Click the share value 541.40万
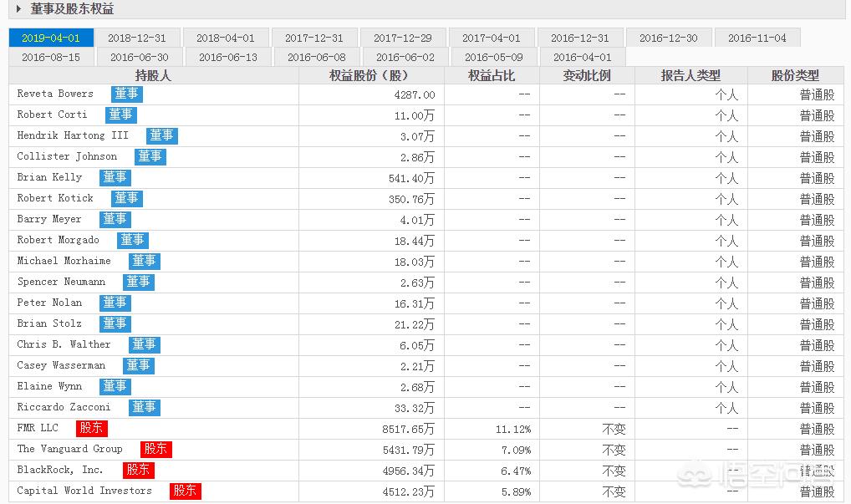Viewport: 851px width, 504px height. 411,179
